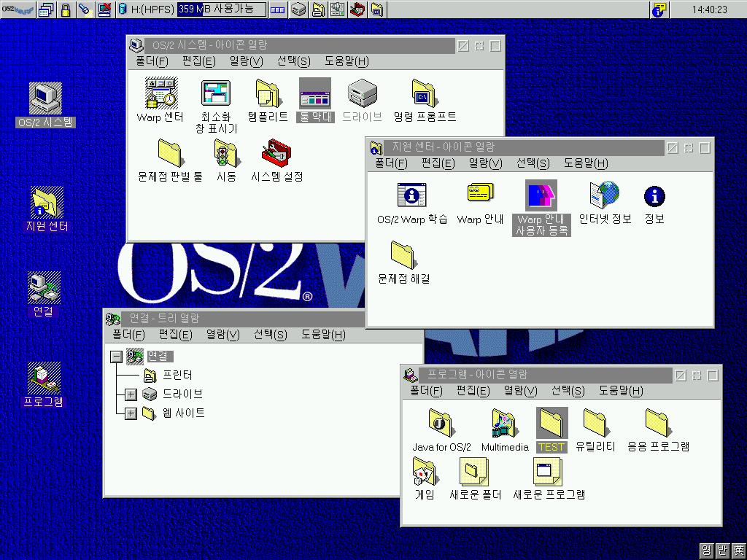Select the 게임 folder
This screenshot has width=747, height=560.
pos(425,478)
